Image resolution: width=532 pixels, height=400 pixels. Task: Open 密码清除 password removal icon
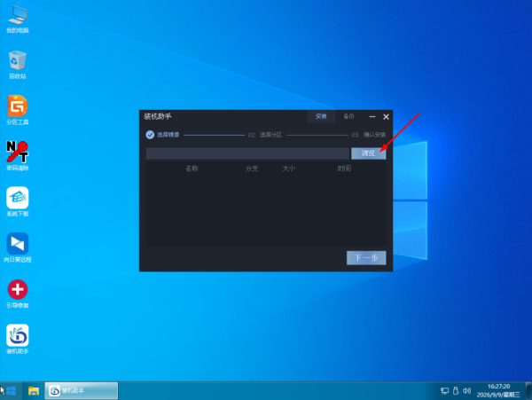click(18, 156)
